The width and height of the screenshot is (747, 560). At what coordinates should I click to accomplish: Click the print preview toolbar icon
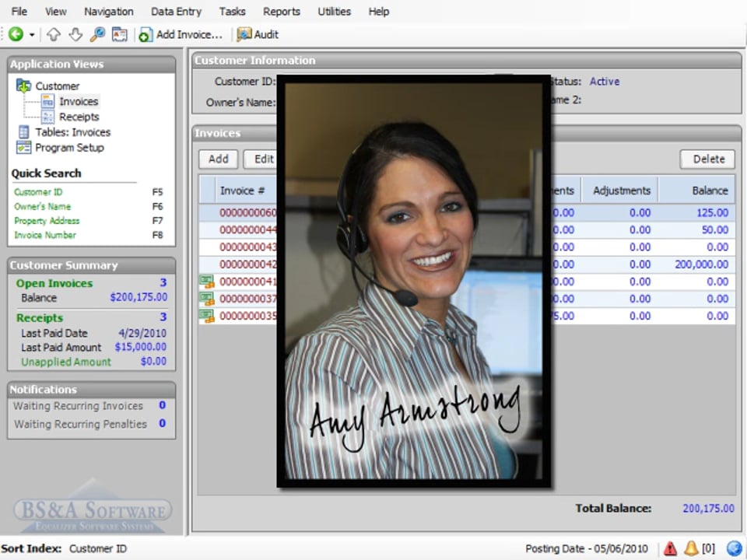[119, 34]
